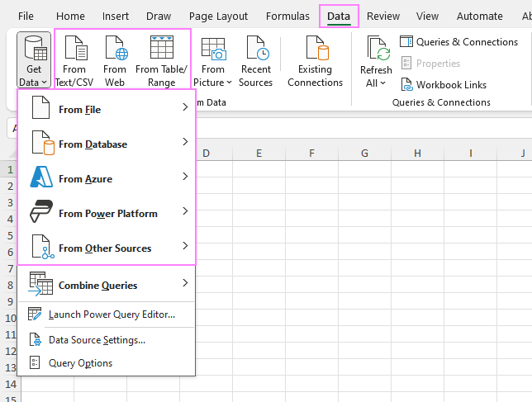Open Queries & Connections pane
Screen dimensions: 532x402
[458, 42]
